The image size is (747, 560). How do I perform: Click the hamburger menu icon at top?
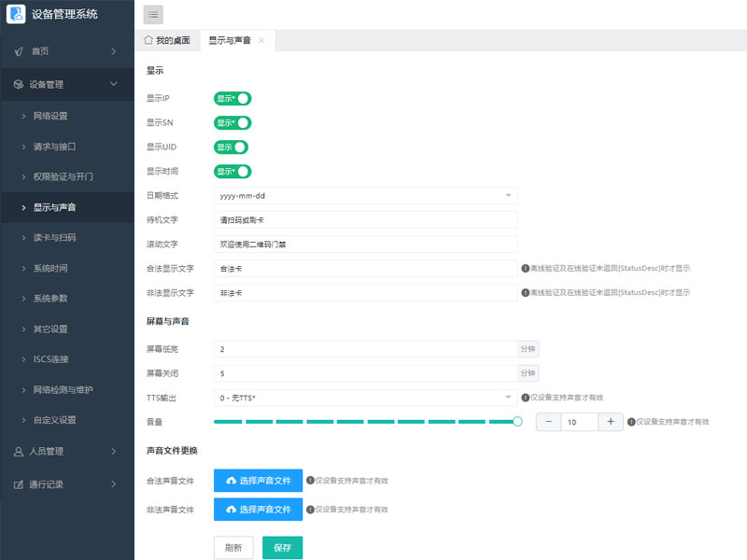(x=152, y=15)
